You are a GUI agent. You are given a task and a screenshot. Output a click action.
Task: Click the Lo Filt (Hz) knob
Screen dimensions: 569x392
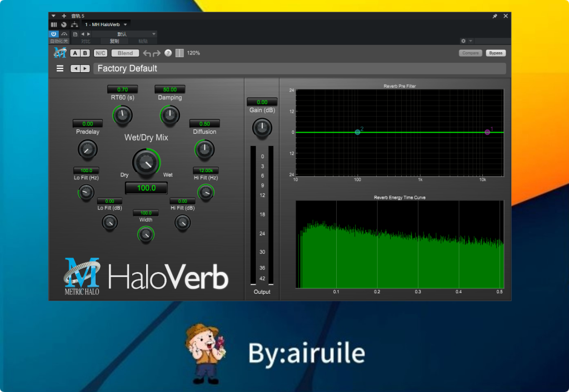[x=86, y=192]
